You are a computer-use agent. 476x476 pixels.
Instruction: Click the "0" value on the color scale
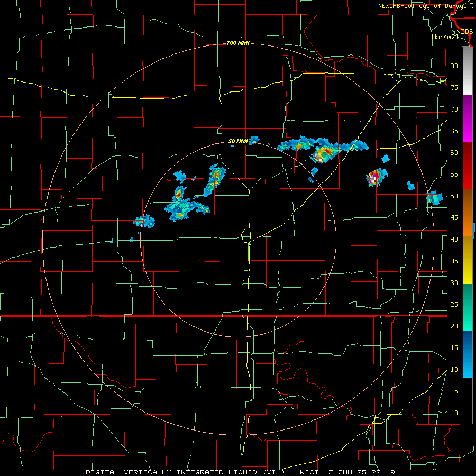click(x=456, y=413)
